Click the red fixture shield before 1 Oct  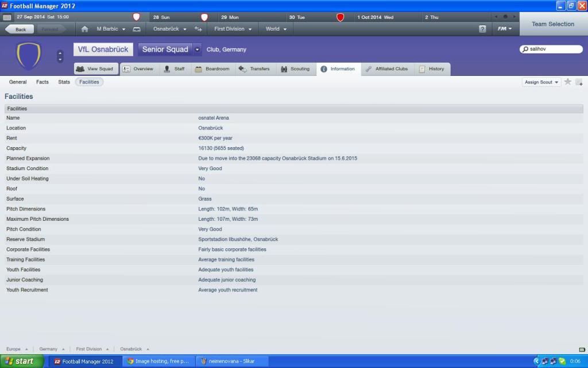coord(340,17)
